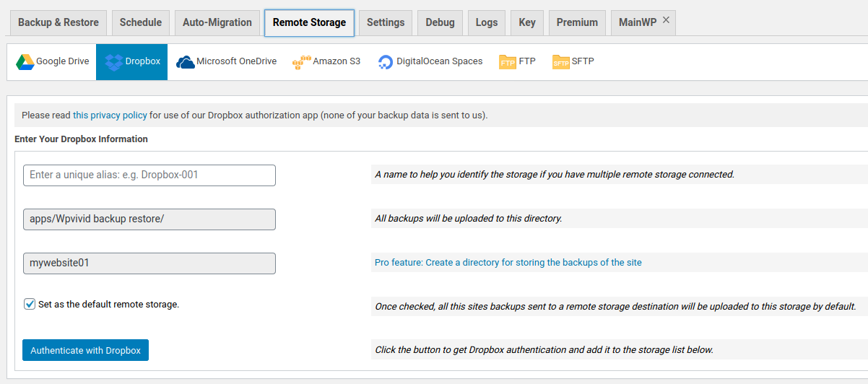Switch to the Schedule tab
The width and height of the screenshot is (868, 384).
pyautogui.click(x=141, y=22)
